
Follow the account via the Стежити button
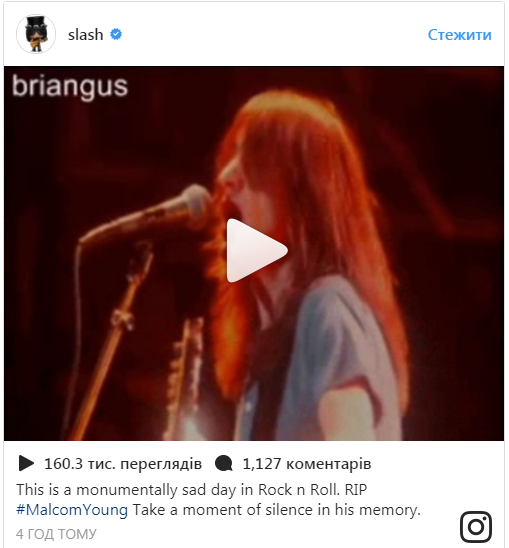tap(459, 35)
